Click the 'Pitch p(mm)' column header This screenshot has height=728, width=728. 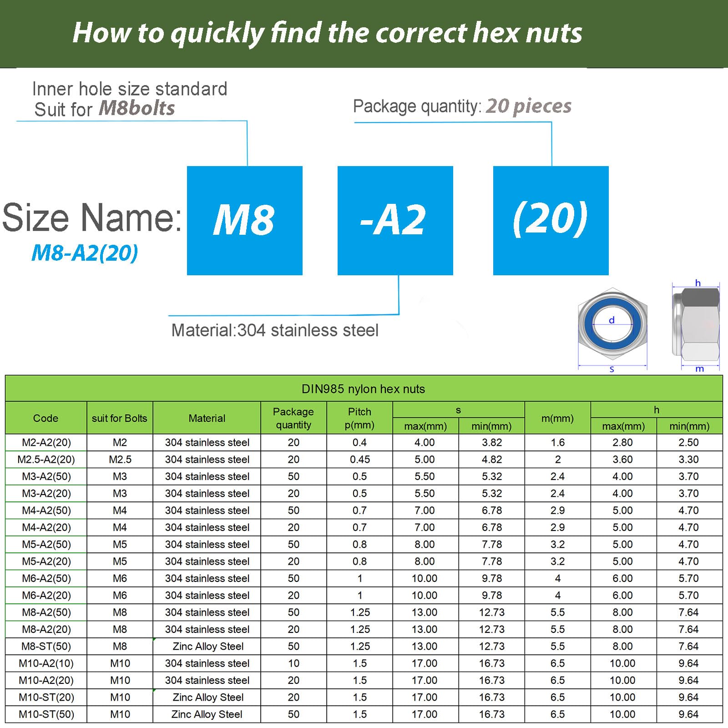[x=359, y=418]
